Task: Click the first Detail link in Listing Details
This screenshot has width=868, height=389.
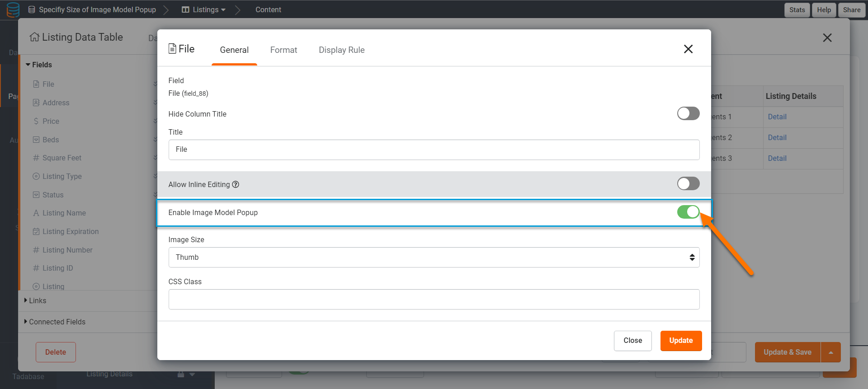Action: [777, 117]
